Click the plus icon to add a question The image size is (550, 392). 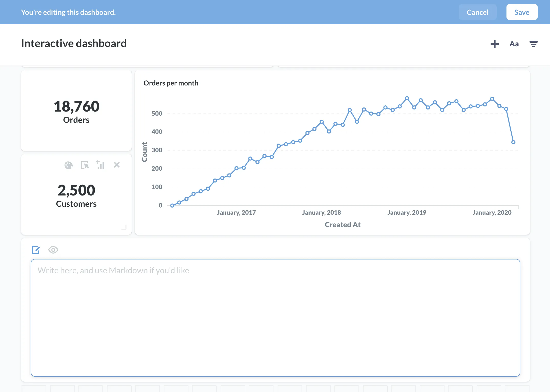pyautogui.click(x=494, y=44)
